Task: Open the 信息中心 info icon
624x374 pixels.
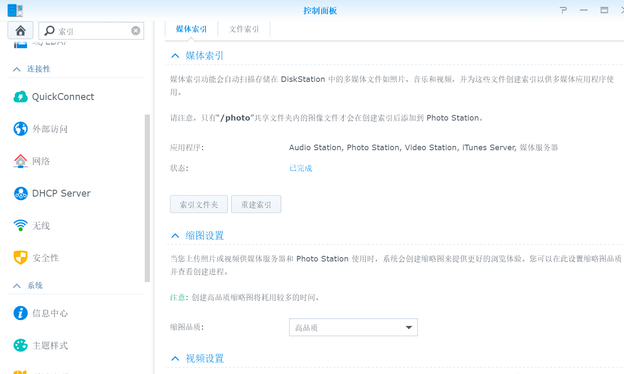Action: pos(20,313)
